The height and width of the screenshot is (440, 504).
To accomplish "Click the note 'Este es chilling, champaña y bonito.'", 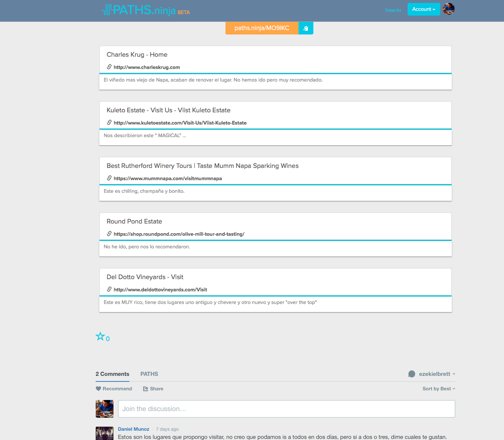I will point(144,191).
